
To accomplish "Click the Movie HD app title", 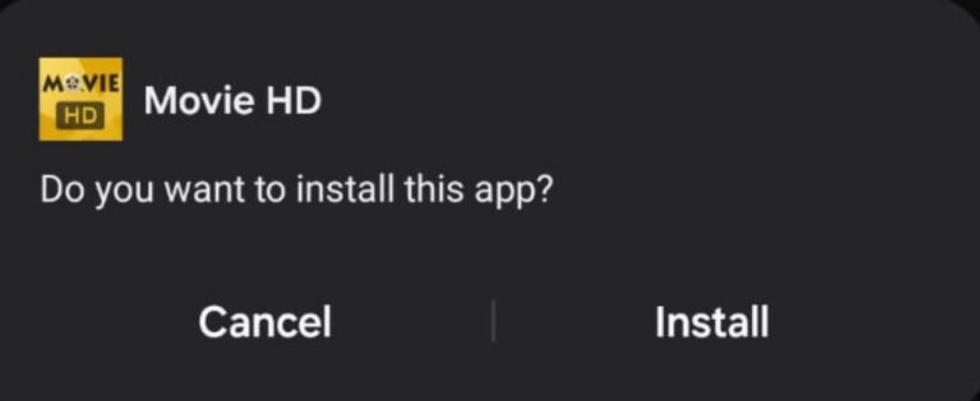I will pos(233,101).
